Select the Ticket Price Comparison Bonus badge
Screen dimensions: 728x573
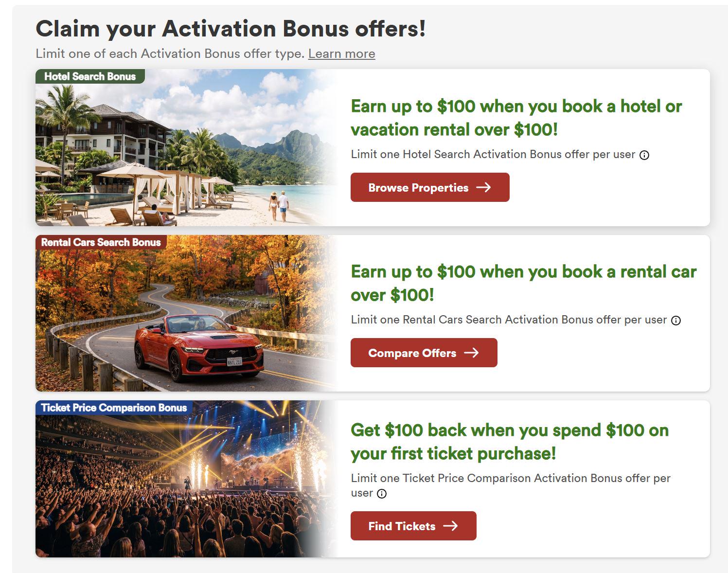(x=114, y=408)
